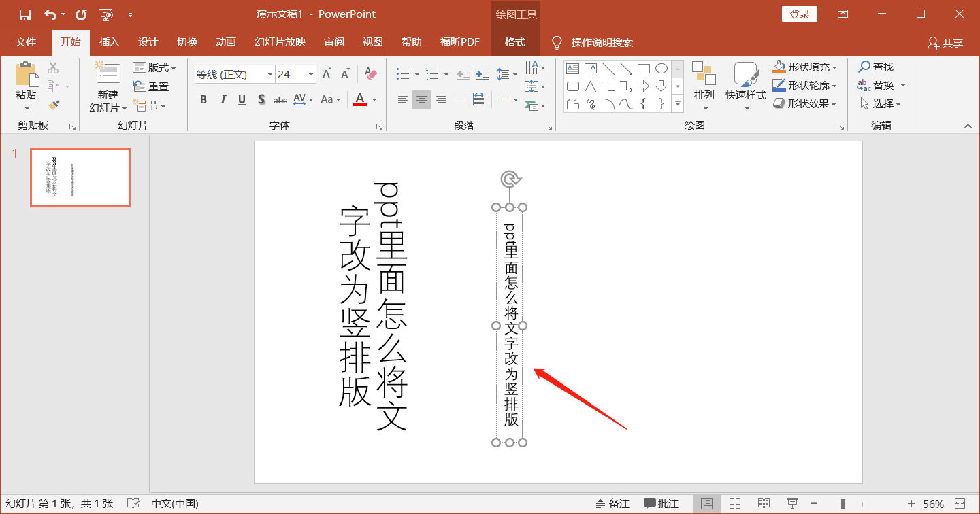Toggle align text left
The width and height of the screenshot is (980, 514).
403,99
